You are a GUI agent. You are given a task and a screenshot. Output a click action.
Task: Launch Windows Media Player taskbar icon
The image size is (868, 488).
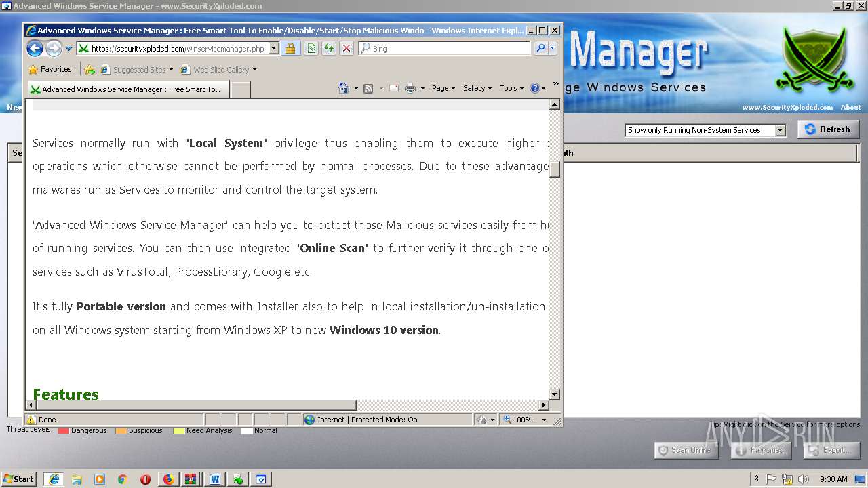pos(100,479)
